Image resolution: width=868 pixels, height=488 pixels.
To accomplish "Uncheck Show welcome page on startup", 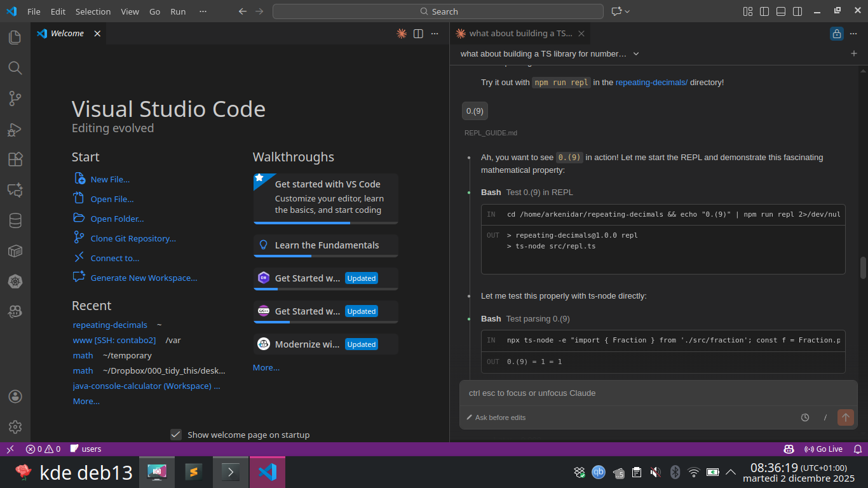I will pyautogui.click(x=176, y=435).
